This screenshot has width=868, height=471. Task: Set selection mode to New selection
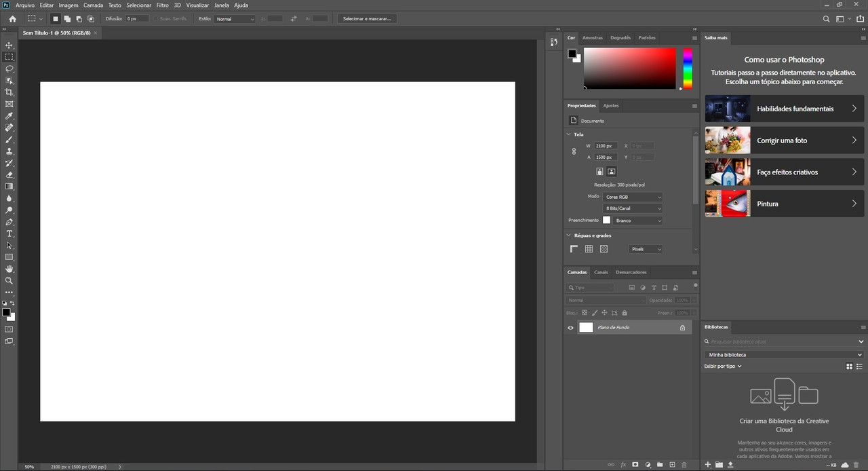[56, 19]
